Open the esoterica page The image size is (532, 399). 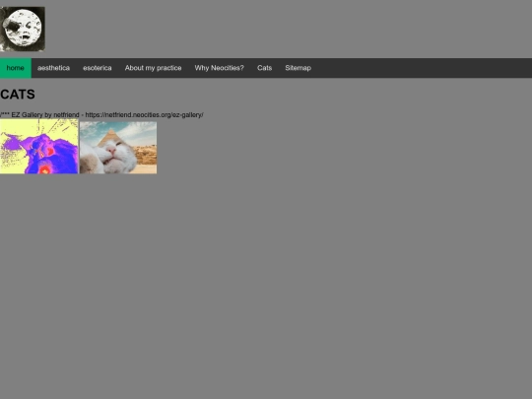pos(98,68)
